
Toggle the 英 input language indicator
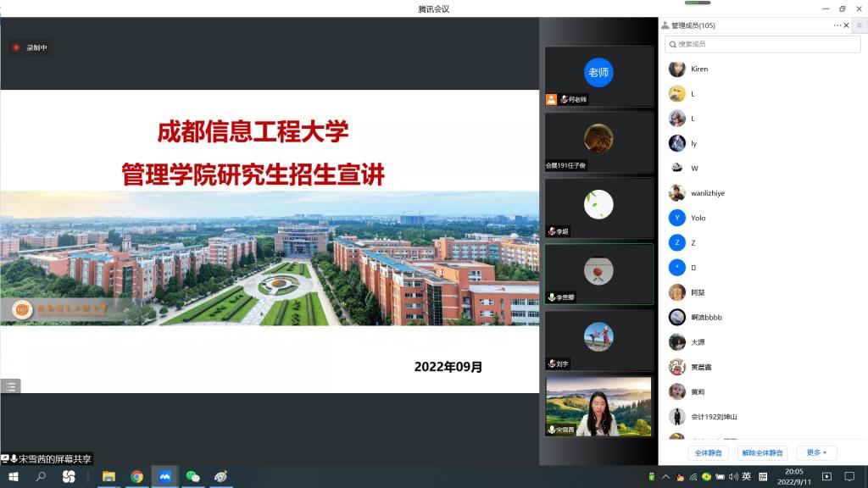click(746, 477)
